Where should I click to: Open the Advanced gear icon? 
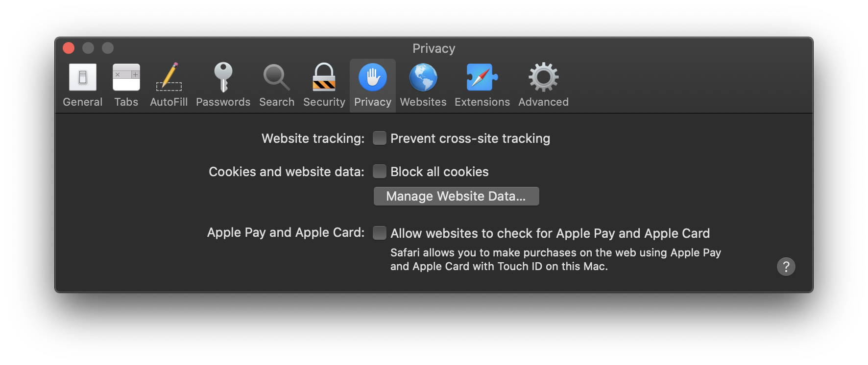click(544, 77)
